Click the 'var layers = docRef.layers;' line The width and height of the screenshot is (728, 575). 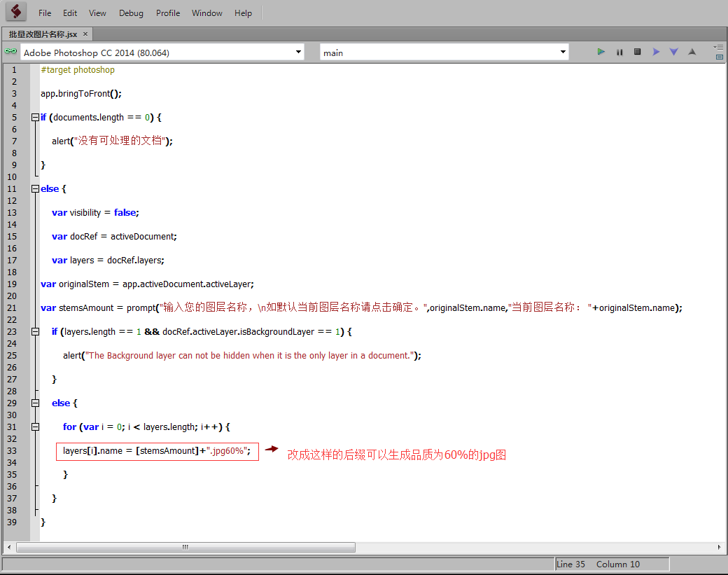(108, 260)
